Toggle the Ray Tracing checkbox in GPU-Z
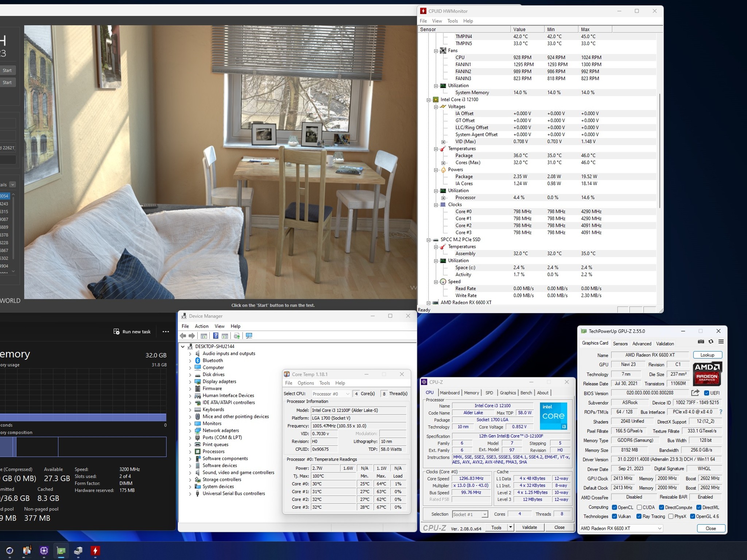Viewport: 747px width, 560px height. 639,516
